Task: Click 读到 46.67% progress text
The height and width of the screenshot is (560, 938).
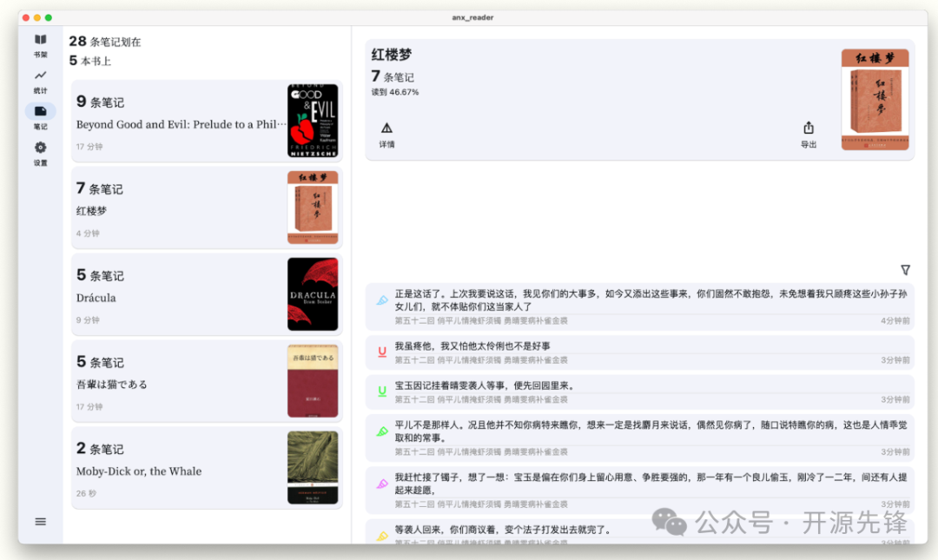Action: tap(395, 92)
